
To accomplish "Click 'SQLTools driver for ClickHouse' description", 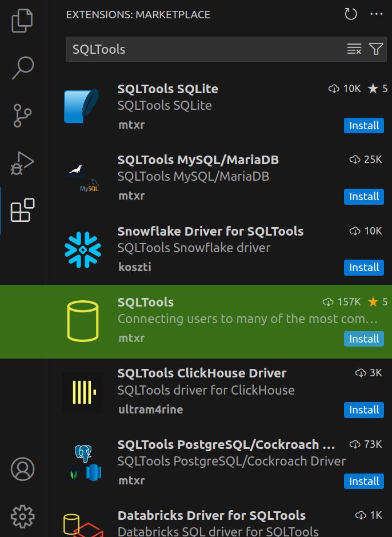I will 206,390.
